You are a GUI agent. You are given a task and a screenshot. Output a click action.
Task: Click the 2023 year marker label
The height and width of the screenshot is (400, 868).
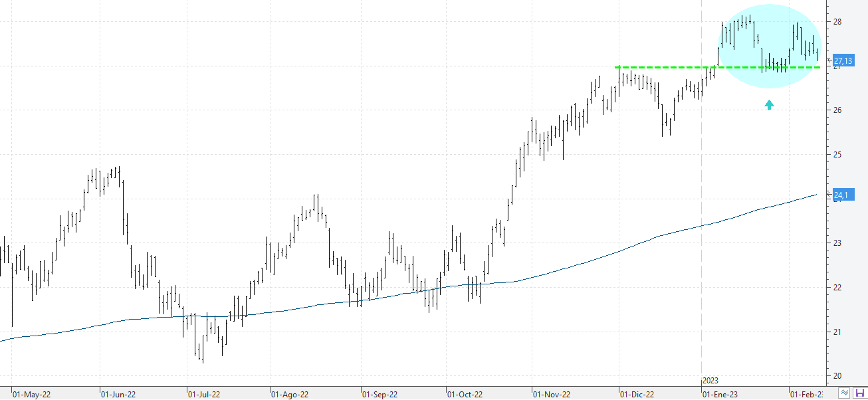coord(710,380)
